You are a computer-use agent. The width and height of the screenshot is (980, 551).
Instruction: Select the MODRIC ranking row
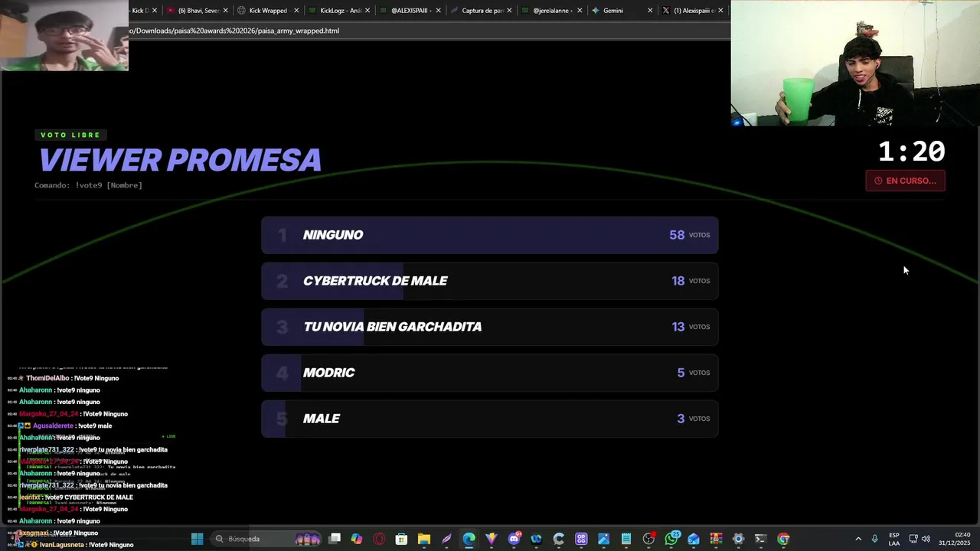[490, 373]
